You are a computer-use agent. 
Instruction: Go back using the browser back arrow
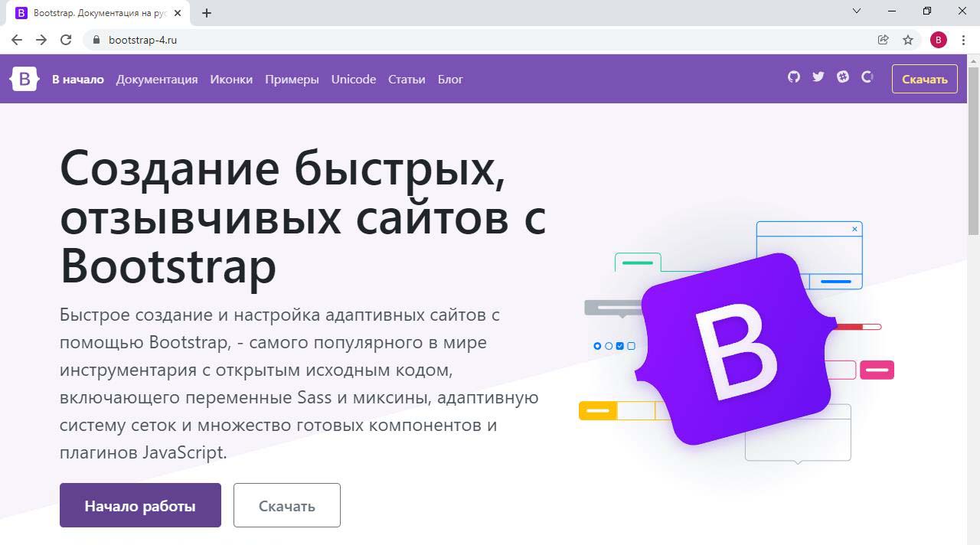17,40
